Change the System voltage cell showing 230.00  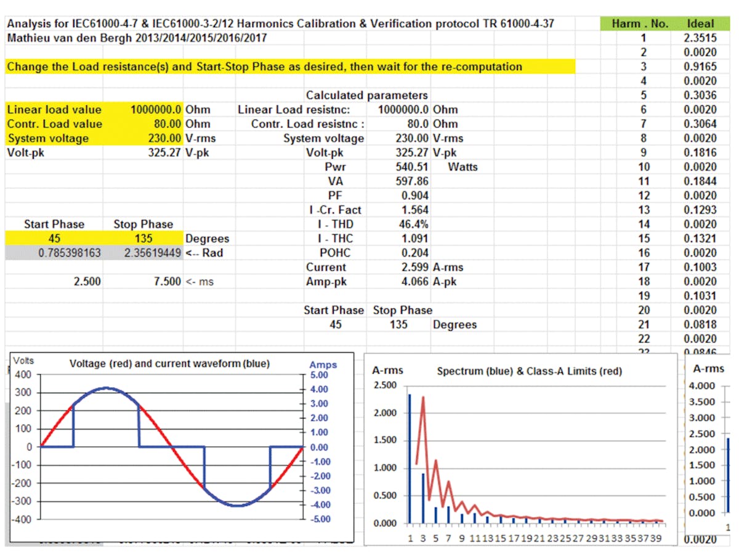click(160, 138)
